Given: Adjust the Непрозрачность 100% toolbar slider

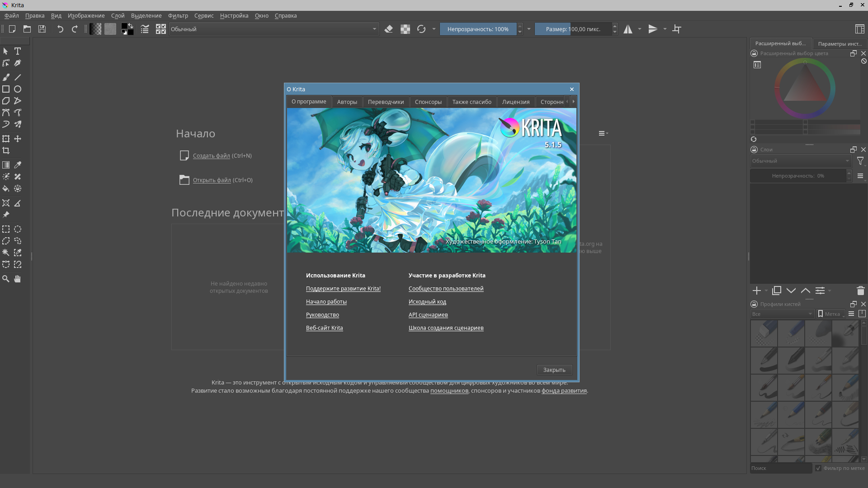Looking at the screenshot, I should [478, 29].
